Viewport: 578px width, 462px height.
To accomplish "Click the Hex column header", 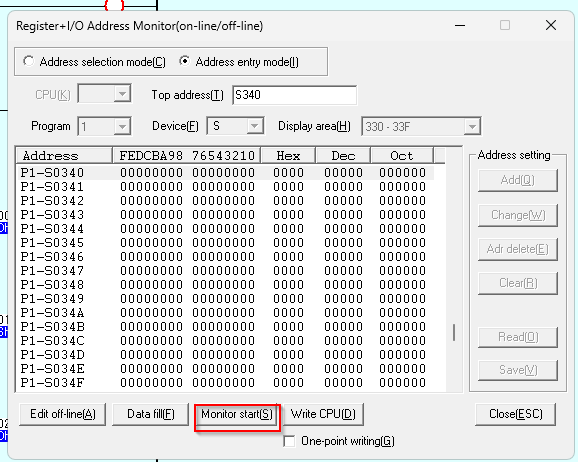I will pos(288,155).
